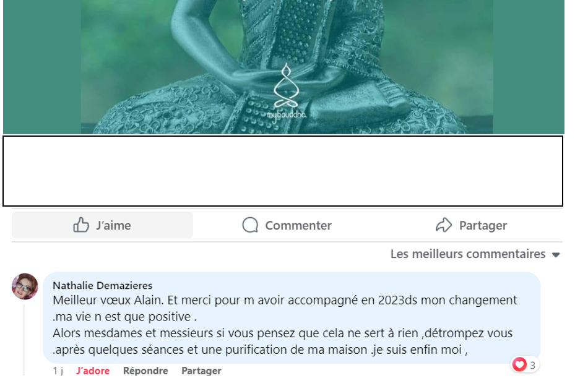Click the Nathalie Demazieres name link

(102, 285)
